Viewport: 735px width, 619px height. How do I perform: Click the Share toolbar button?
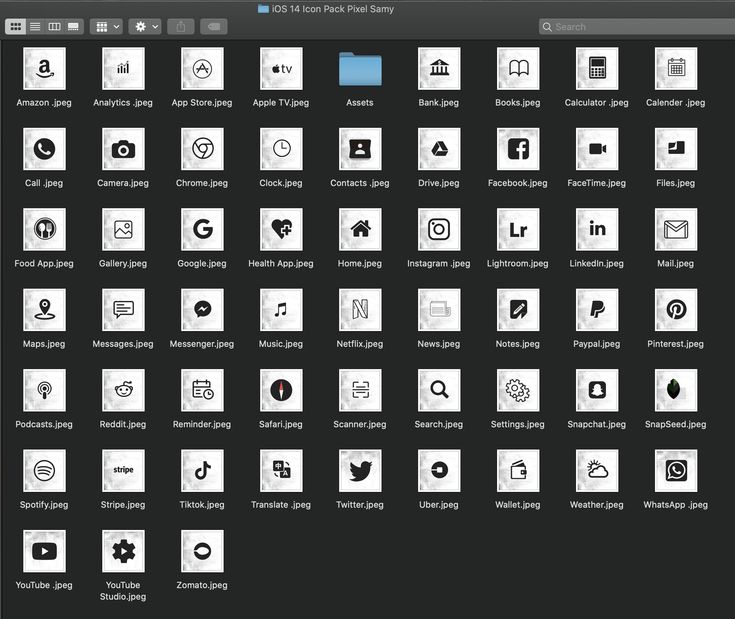click(x=181, y=27)
